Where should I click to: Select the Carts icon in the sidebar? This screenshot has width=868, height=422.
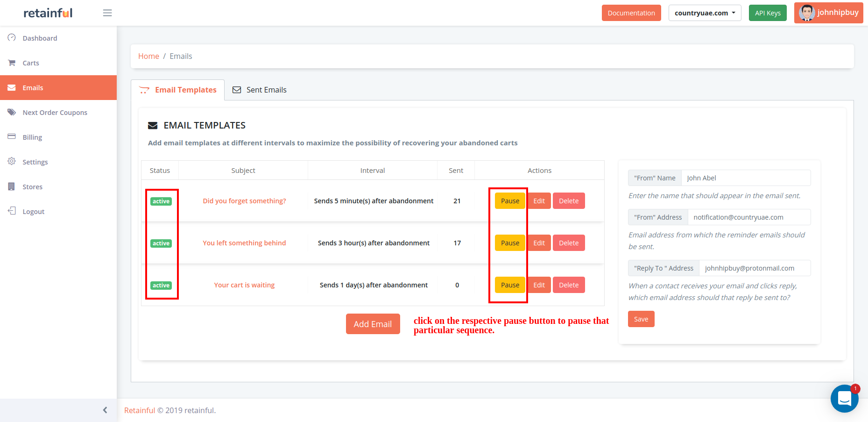coord(11,63)
